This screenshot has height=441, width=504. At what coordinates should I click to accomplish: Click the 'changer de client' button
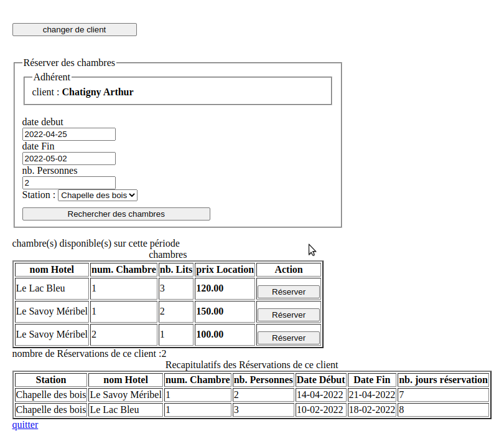(x=74, y=30)
